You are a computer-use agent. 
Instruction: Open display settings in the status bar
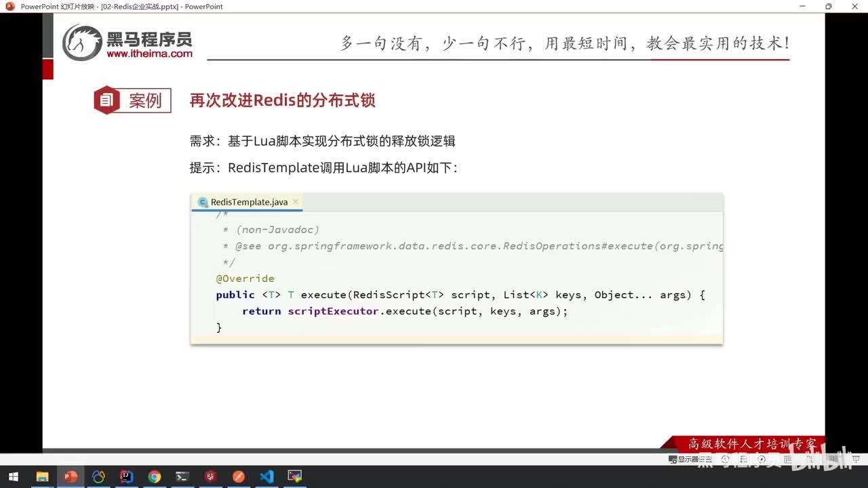coord(690,460)
